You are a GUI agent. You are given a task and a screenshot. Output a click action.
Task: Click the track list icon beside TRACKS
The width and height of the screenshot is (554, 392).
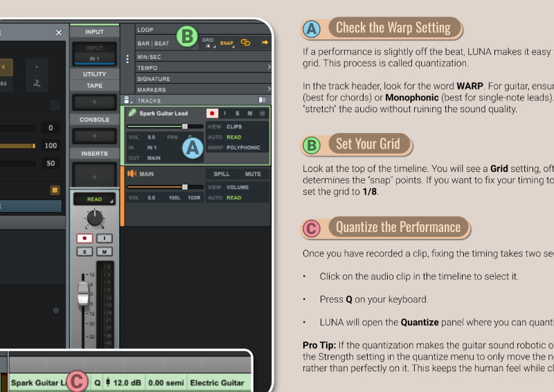point(127,100)
